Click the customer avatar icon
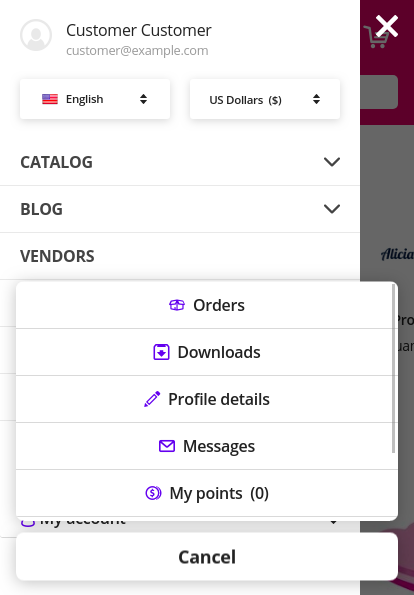 36,35
